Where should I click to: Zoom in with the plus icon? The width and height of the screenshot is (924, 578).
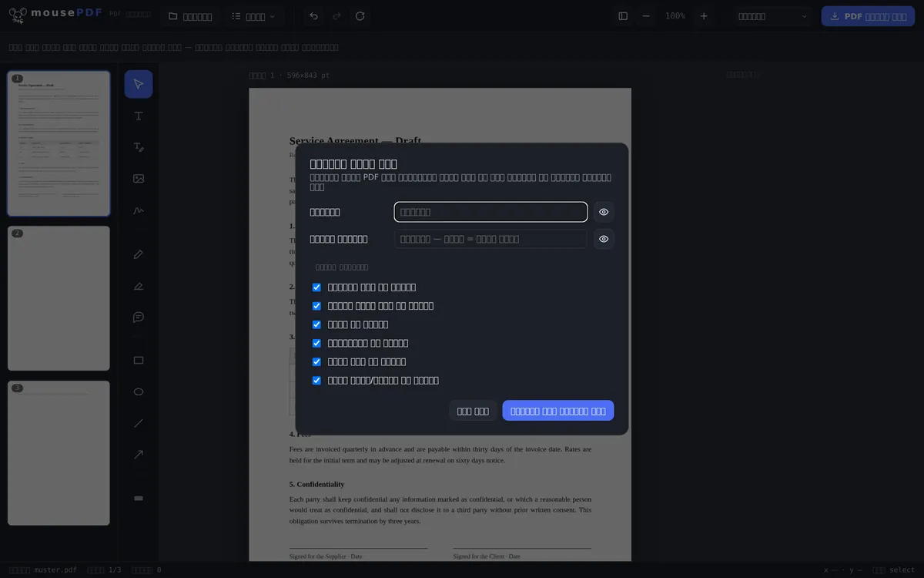tap(704, 16)
